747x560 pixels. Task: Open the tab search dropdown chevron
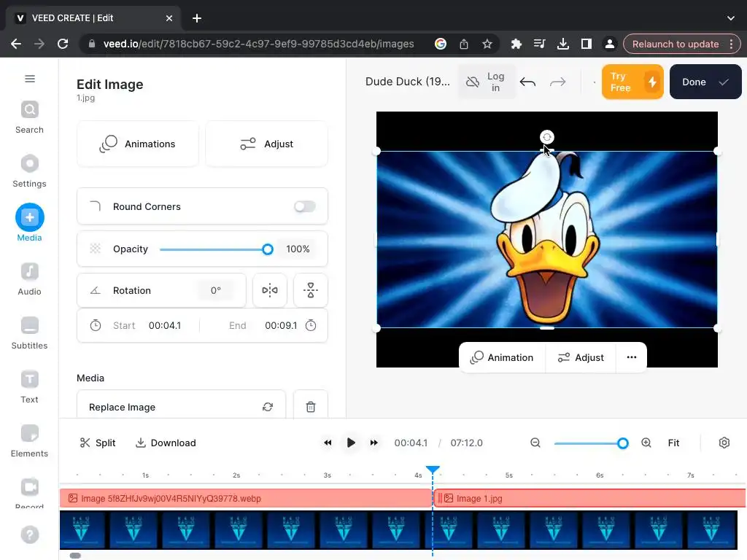pyautogui.click(x=731, y=18)
